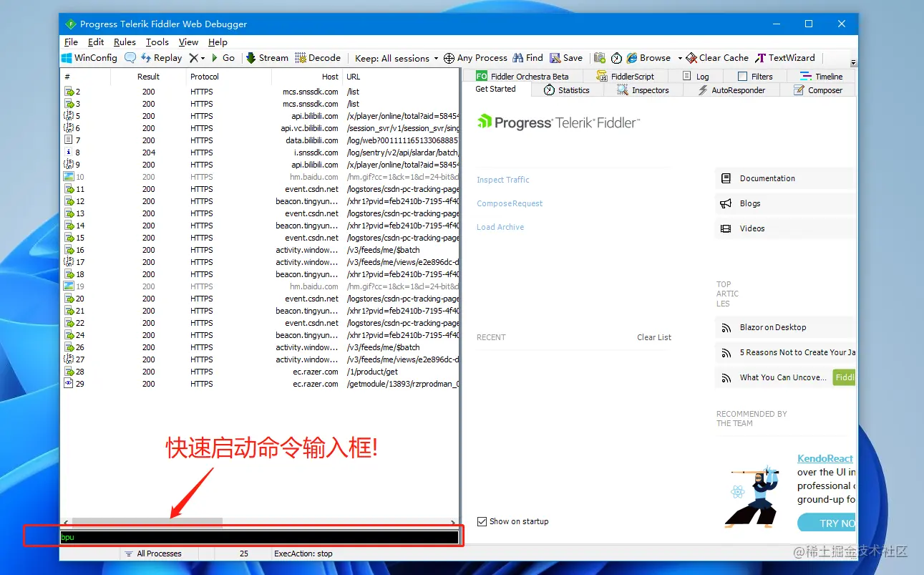The image size is (924, 575).
Task: Open the AutoResponder tab
Action: pos(730,90)
